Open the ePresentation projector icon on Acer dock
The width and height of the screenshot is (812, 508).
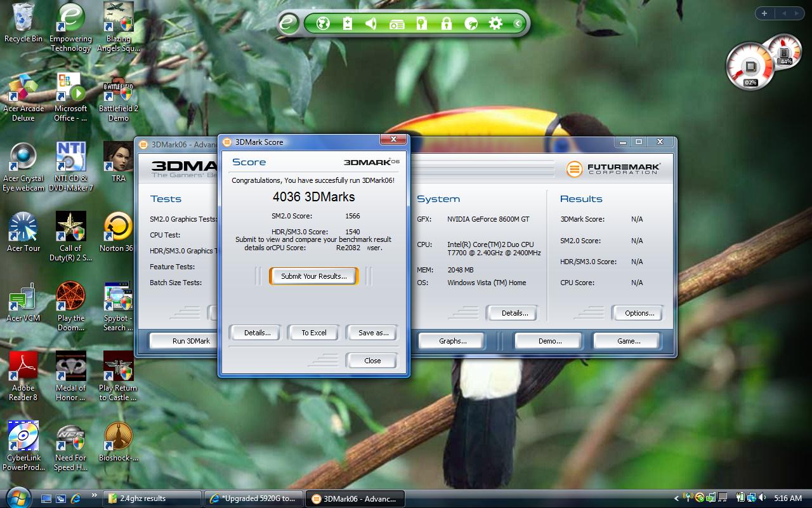(x=396, y=24)
